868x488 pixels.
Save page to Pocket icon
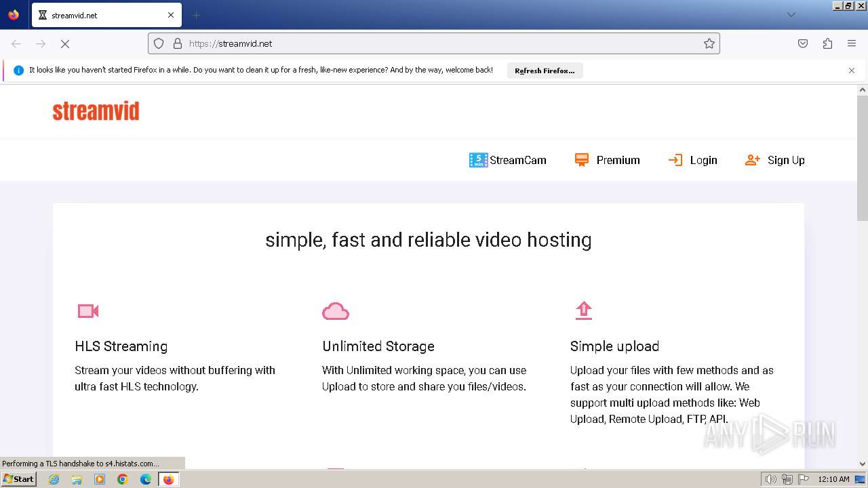(803, 43)
